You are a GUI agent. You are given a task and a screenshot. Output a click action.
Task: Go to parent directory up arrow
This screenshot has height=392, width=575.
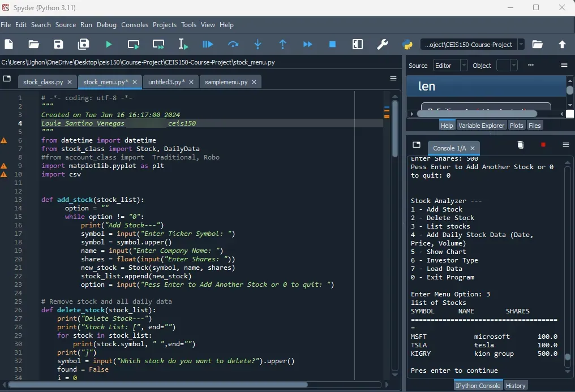562,44
